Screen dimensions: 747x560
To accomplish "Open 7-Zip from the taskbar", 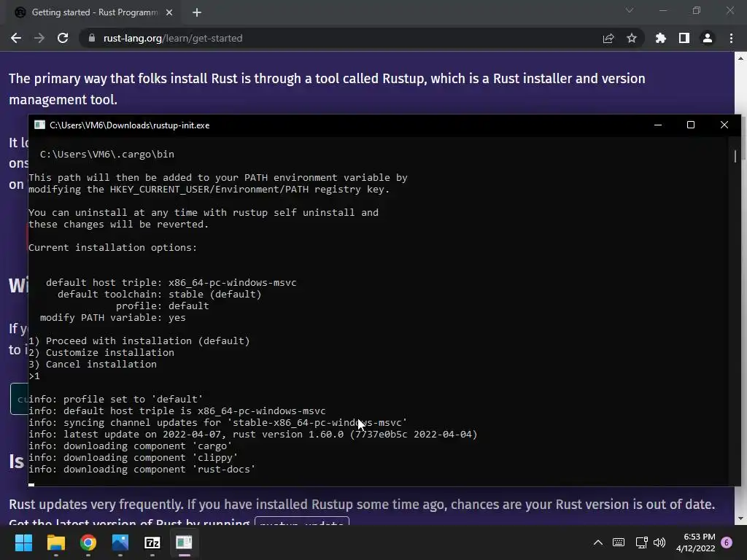I will (152, 542).
